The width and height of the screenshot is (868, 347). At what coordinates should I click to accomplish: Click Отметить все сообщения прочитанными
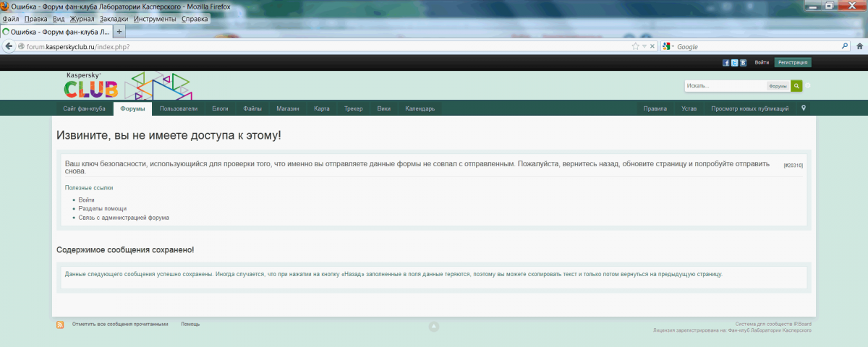pos(120,324)
